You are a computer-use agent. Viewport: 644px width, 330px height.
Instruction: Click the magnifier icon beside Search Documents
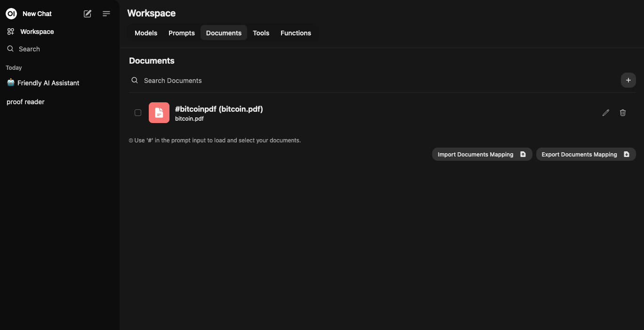135,80
